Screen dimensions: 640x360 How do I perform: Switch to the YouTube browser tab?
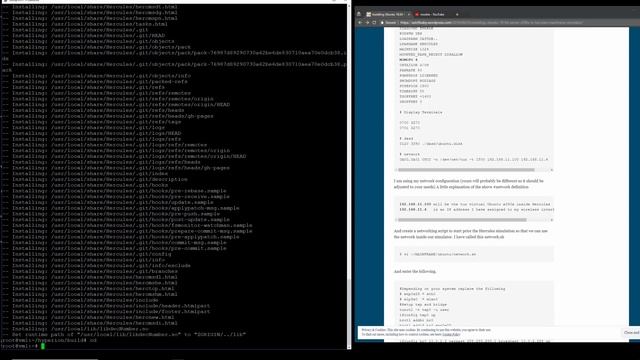point(431,14)
